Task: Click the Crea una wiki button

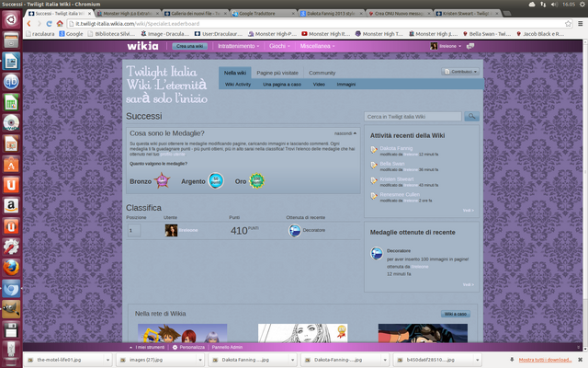Action: pos(190,46)
